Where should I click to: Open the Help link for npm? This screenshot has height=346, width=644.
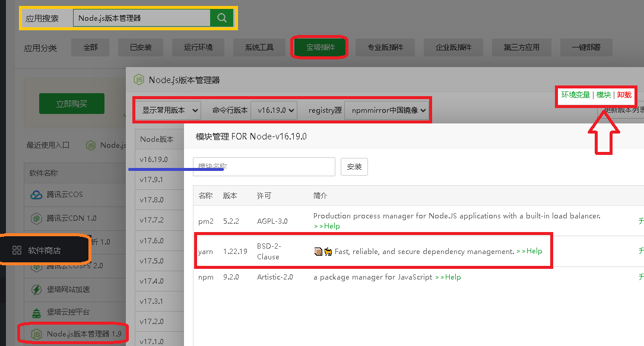click(x=448, y=277)
